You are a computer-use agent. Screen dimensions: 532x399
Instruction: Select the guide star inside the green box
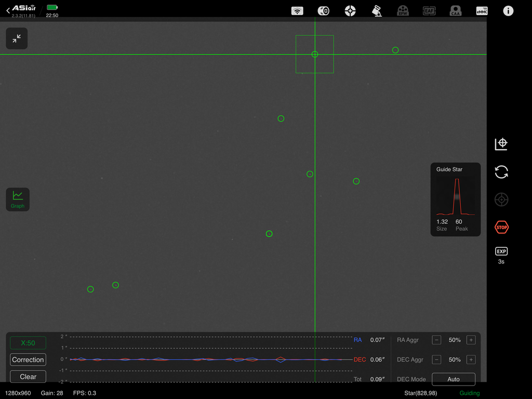coord(314,54)
